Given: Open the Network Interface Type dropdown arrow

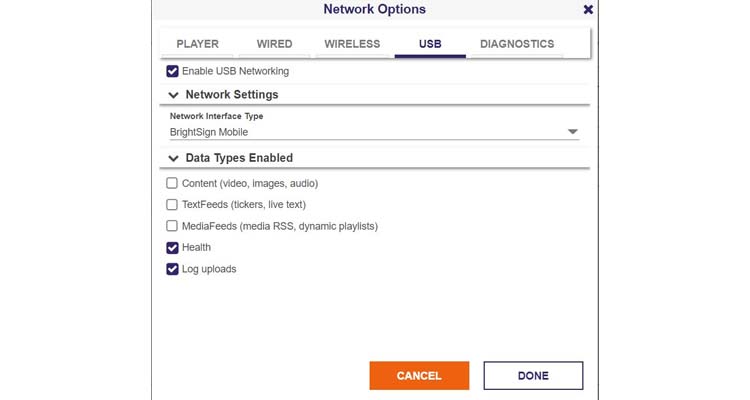Looking at the screenshot, I should click(x=573, y=132).
